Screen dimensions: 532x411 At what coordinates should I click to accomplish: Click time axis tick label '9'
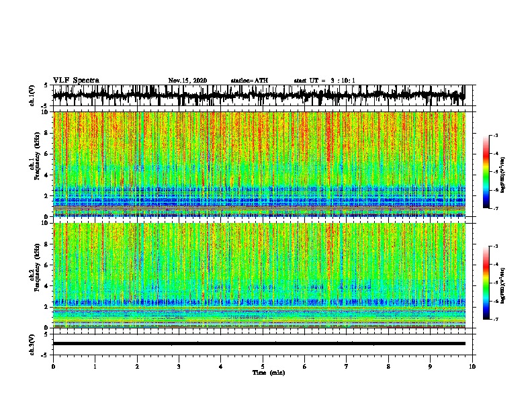pos(430,367)
